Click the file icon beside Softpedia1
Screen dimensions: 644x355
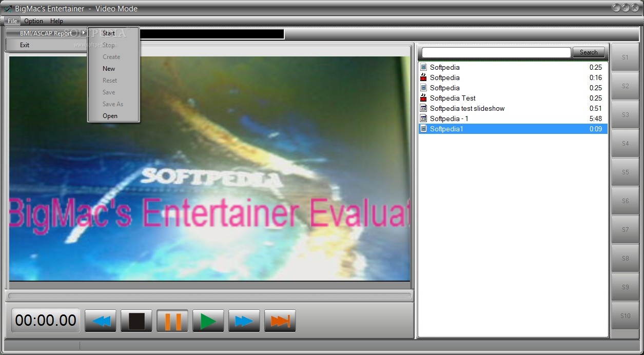(423, 129)
